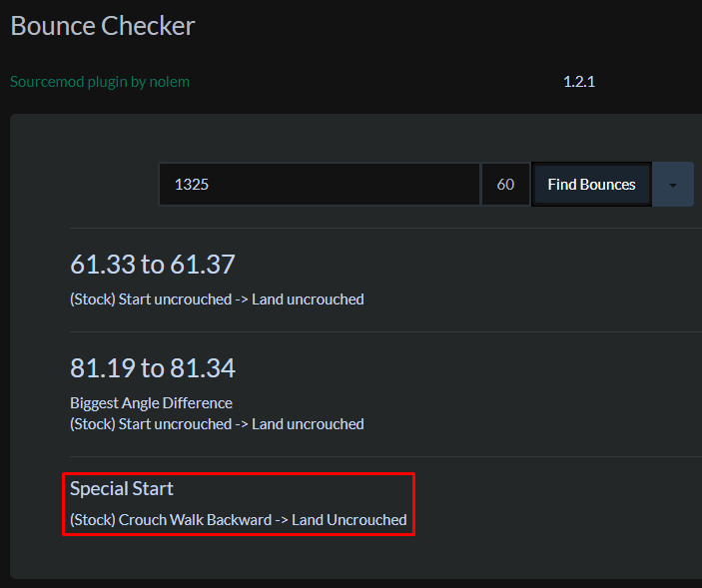Click the 1.2.1 version number
The width and height of the screenshot is (702, 588).
[x=579, y=82]
